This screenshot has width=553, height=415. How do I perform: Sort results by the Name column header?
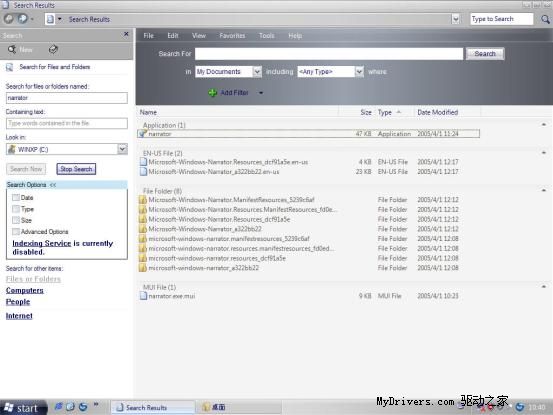[148, 112]
